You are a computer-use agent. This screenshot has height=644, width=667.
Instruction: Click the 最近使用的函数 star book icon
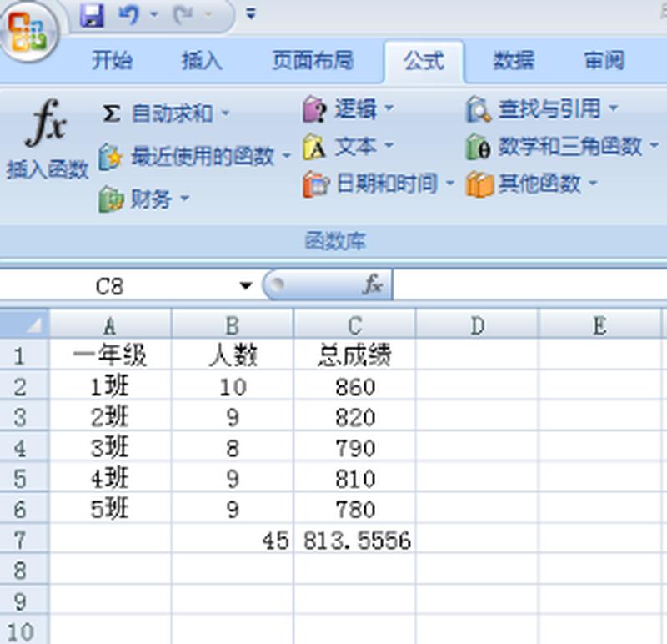tap(111, 157)
